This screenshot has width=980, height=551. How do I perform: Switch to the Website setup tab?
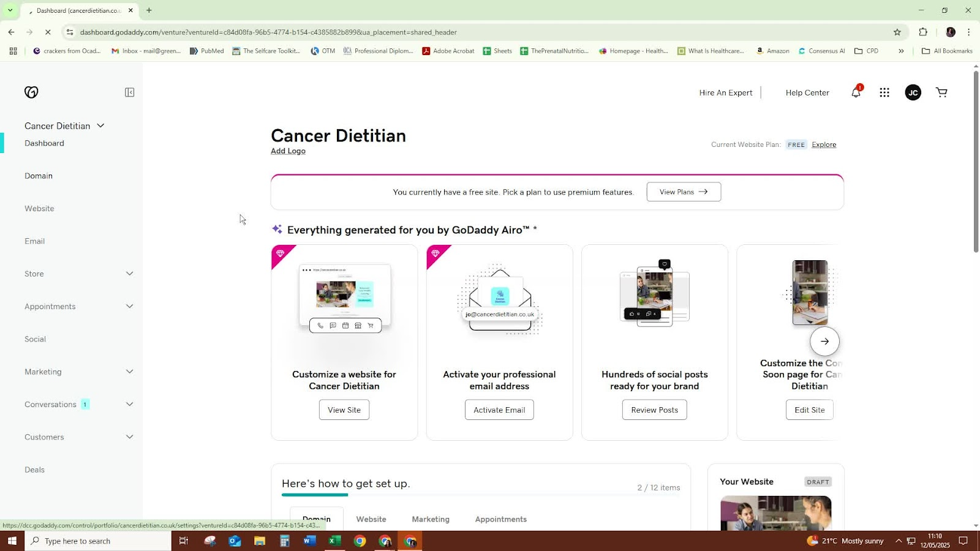[x=371, y=519]
